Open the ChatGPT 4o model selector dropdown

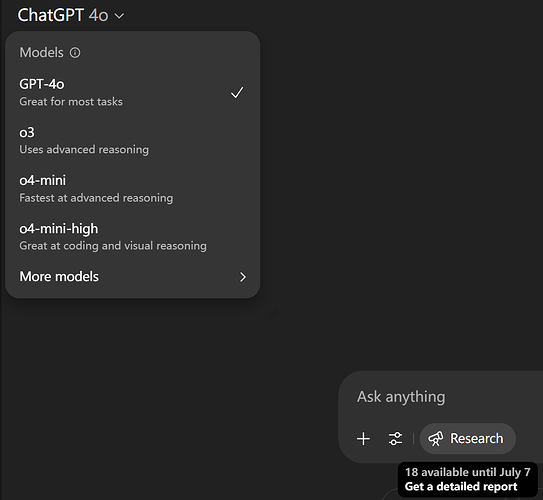pos(71,15)
